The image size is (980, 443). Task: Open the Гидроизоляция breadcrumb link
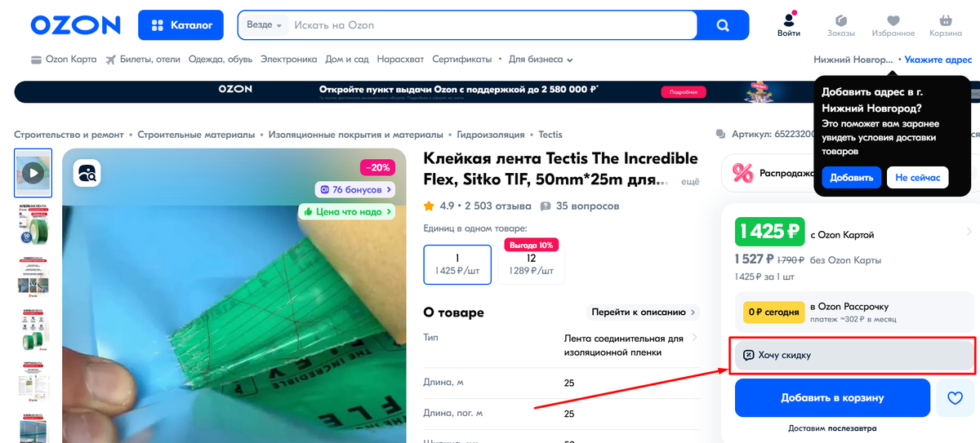(x=491, y=135)
